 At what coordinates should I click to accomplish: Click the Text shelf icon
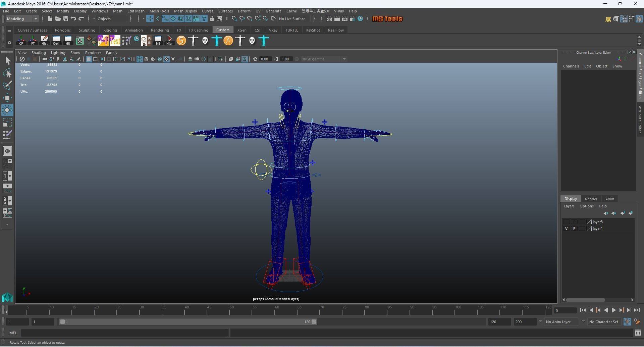tap(115, 41)
